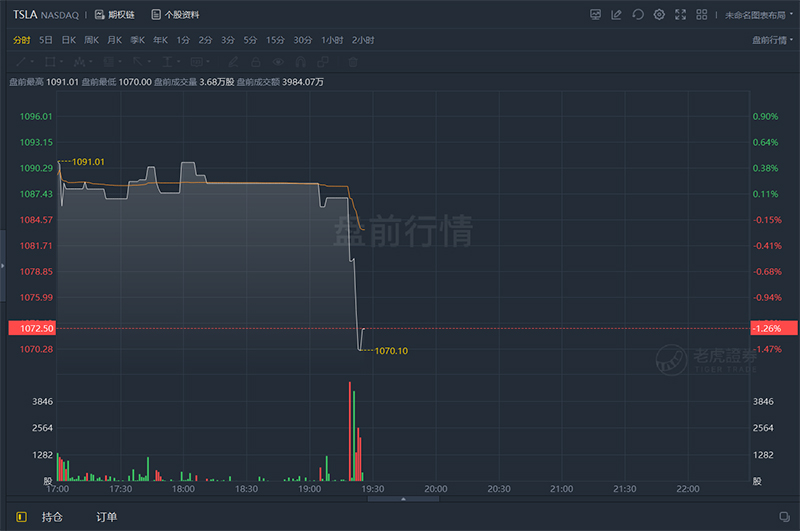Click the 1070.10 low price marker
The width and height of the screenshot is (800, 531).
[x=391, y=351]
